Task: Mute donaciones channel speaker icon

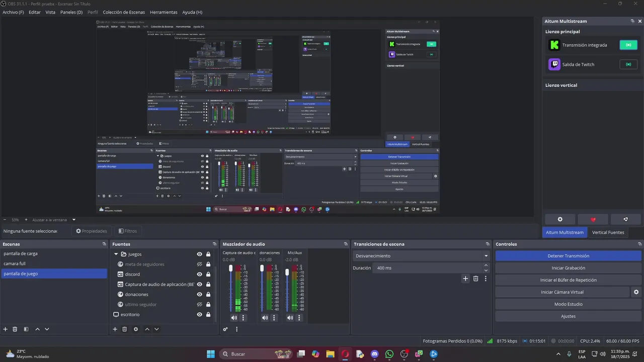Action: coord(265,318)
